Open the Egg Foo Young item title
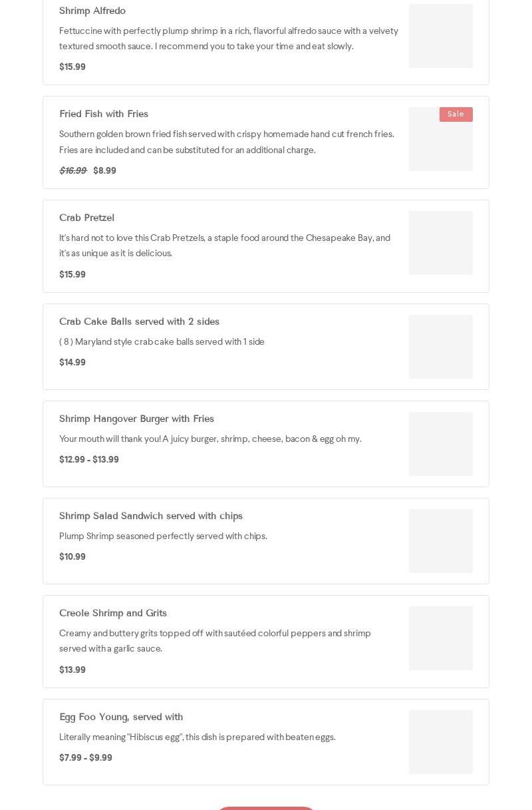The width and height of the screenshot is (532, 810). tap(121, 717)
